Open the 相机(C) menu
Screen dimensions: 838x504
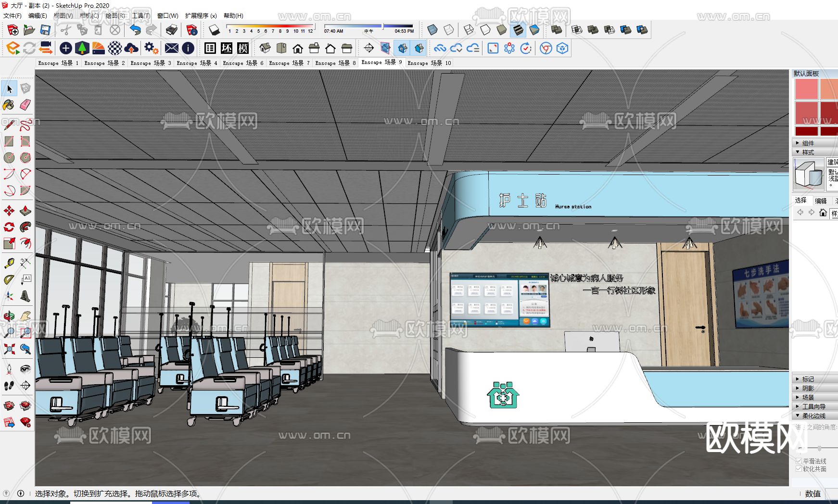click(89, 15)
